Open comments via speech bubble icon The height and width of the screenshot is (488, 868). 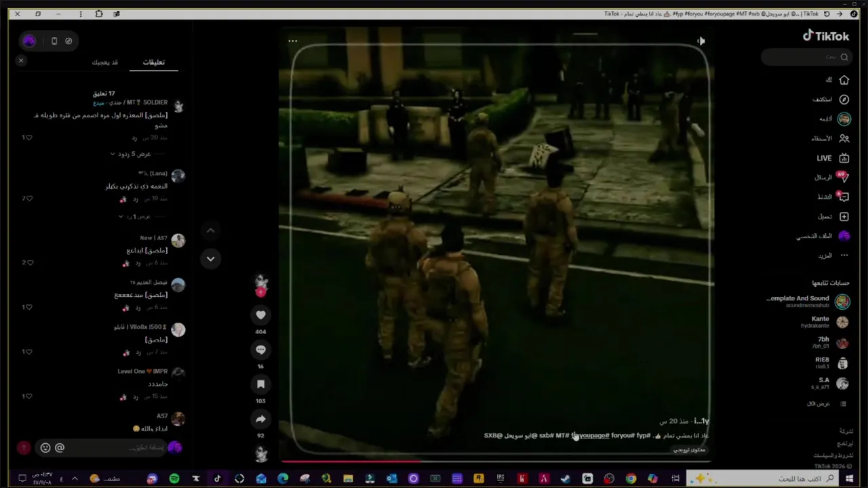tap(260, 349)
